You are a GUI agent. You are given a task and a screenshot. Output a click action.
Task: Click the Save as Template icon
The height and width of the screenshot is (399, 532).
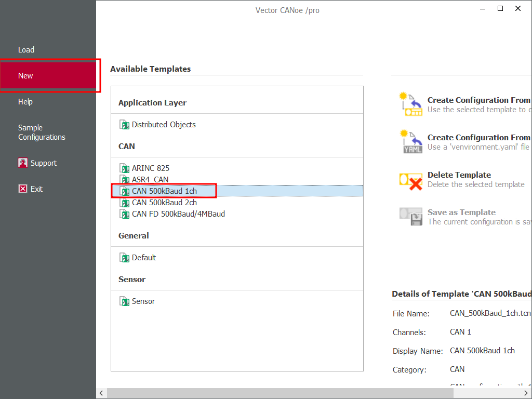click(411, 217)
